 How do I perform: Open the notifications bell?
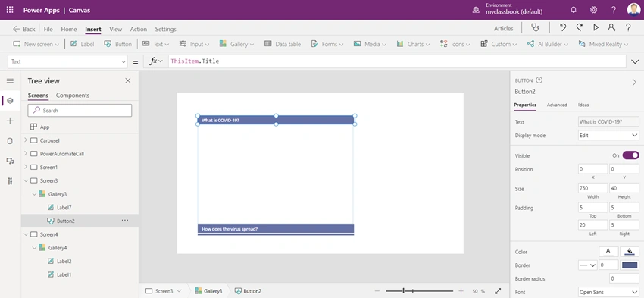pos(574,10)
